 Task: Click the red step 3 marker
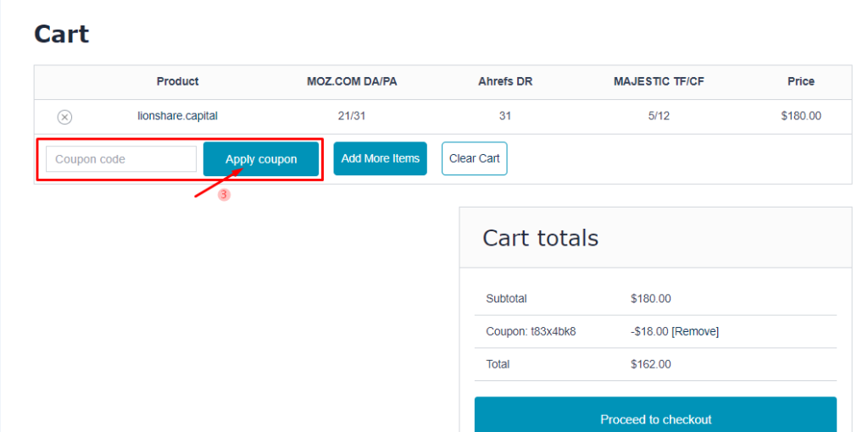tap(224, 194)
